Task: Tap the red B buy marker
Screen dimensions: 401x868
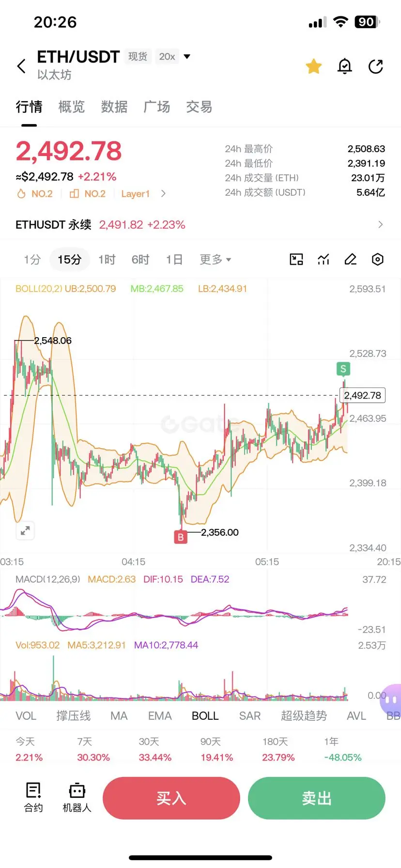Action: point(181,537)
